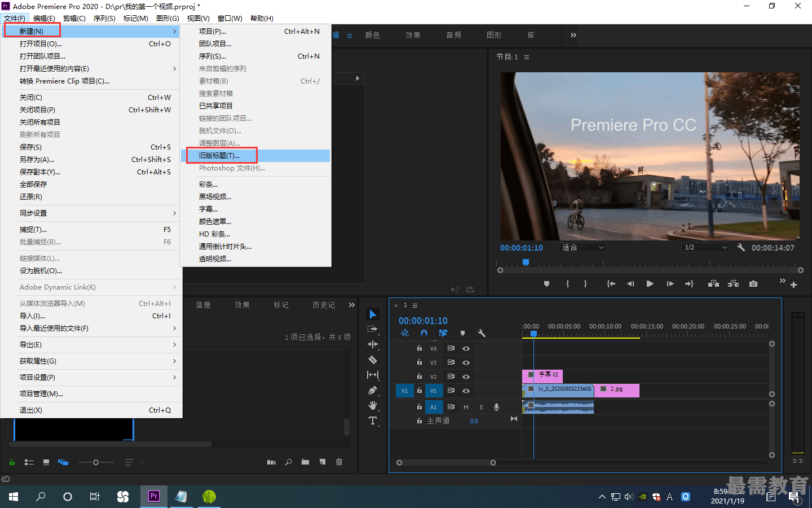
Task: Open the Button Editor plus icon
Action: point(793,284)
